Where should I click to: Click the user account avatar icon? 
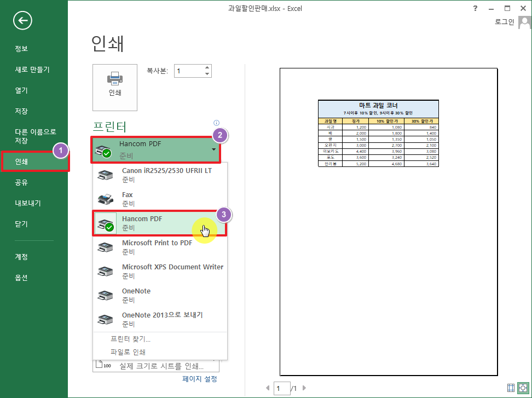524,22
